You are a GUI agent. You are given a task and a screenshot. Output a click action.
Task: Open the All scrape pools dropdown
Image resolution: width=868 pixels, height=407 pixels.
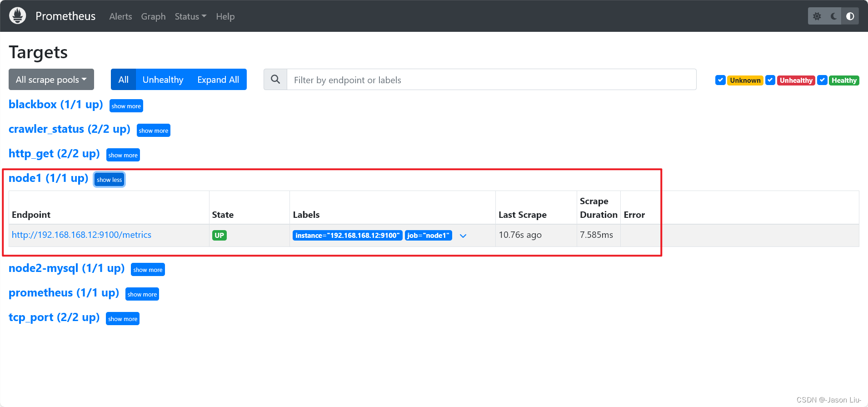(51, 80)
